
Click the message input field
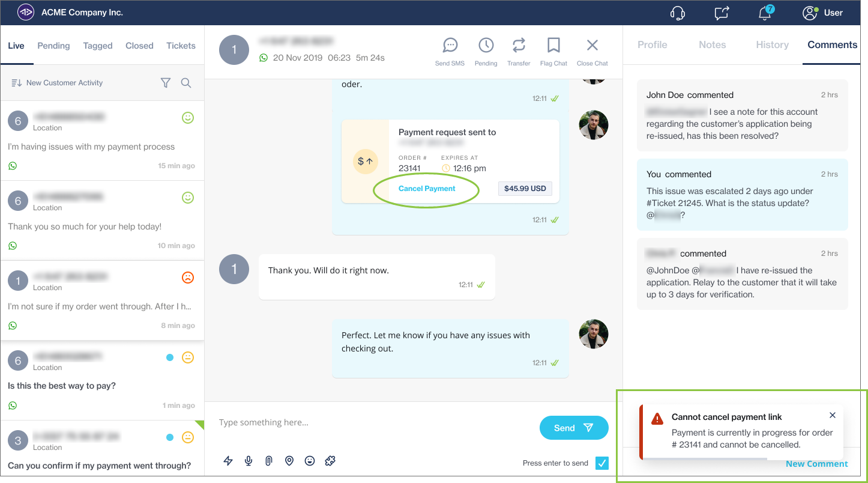coord(372,422)
